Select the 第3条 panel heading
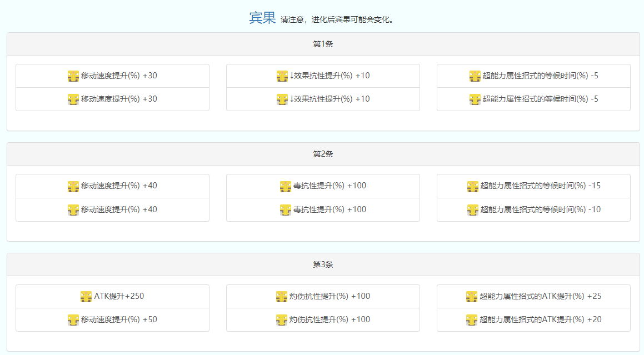The image size is (644, 355). click(323, 264)
